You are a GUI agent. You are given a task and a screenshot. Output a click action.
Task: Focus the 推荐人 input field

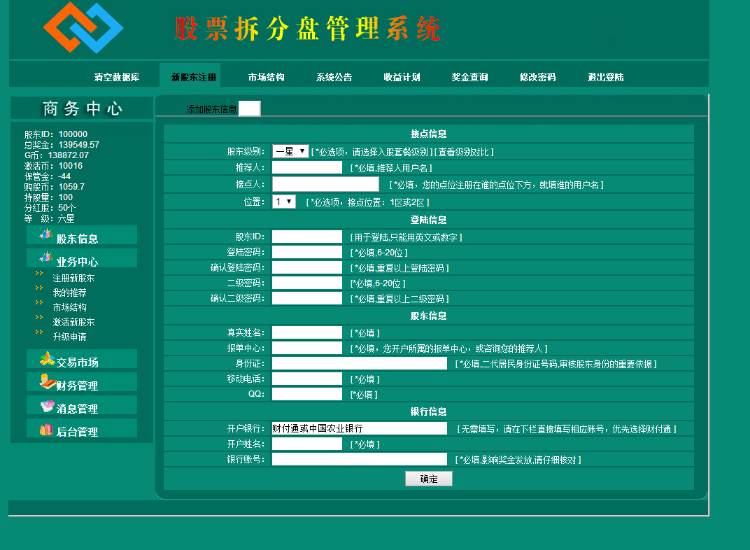click(x=307, y=167)
